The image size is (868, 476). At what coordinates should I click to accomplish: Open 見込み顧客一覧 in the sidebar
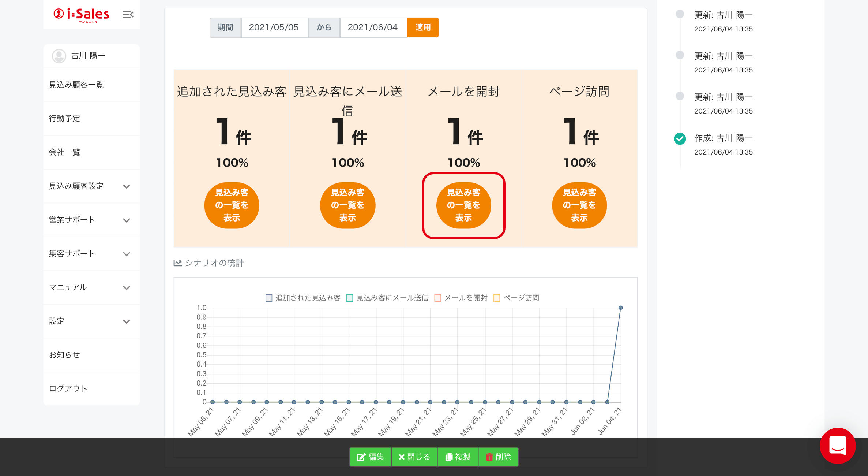(76, 85)
